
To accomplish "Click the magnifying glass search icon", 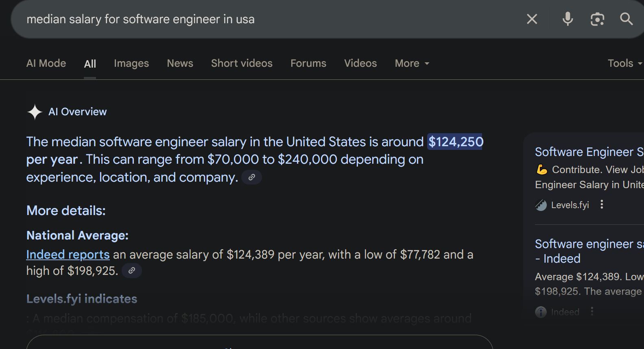I will tap(627, 19).
